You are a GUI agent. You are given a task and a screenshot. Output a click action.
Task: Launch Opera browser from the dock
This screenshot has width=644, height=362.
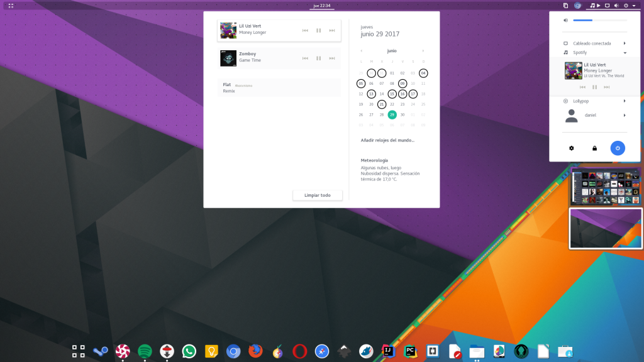pyautogui.click(x=300, y=351)
